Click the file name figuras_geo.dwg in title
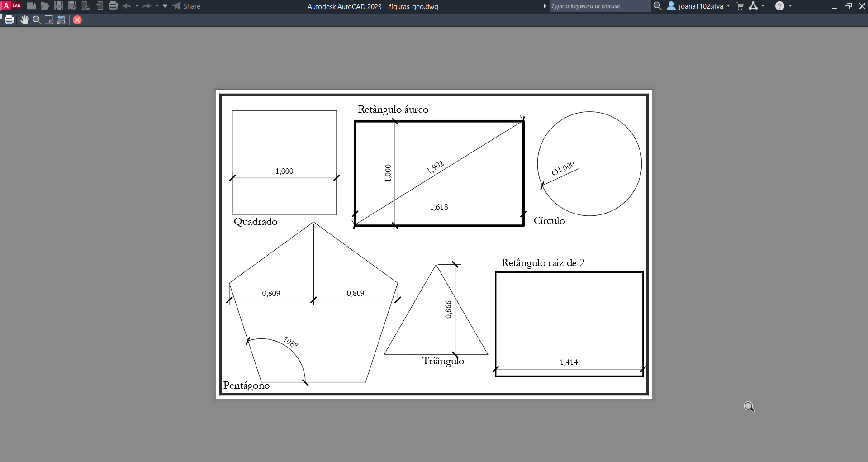Viewport: 868px width, 462px height. pos(413,6)
